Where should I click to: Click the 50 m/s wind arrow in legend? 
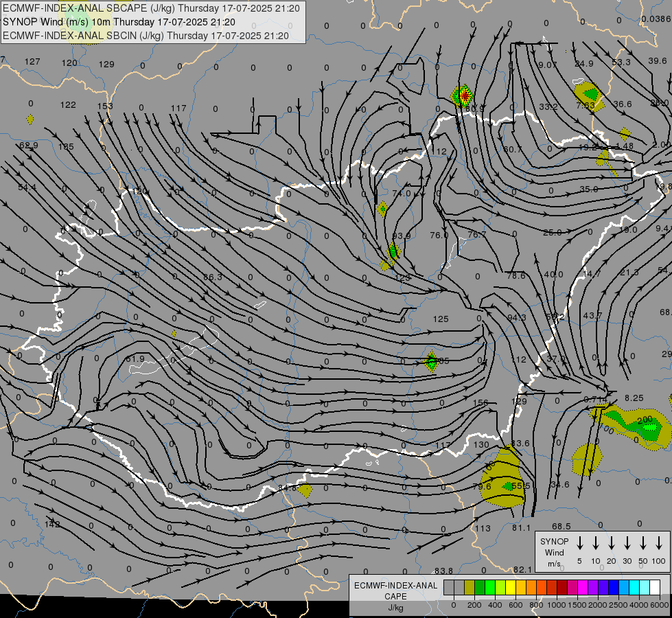643,542
